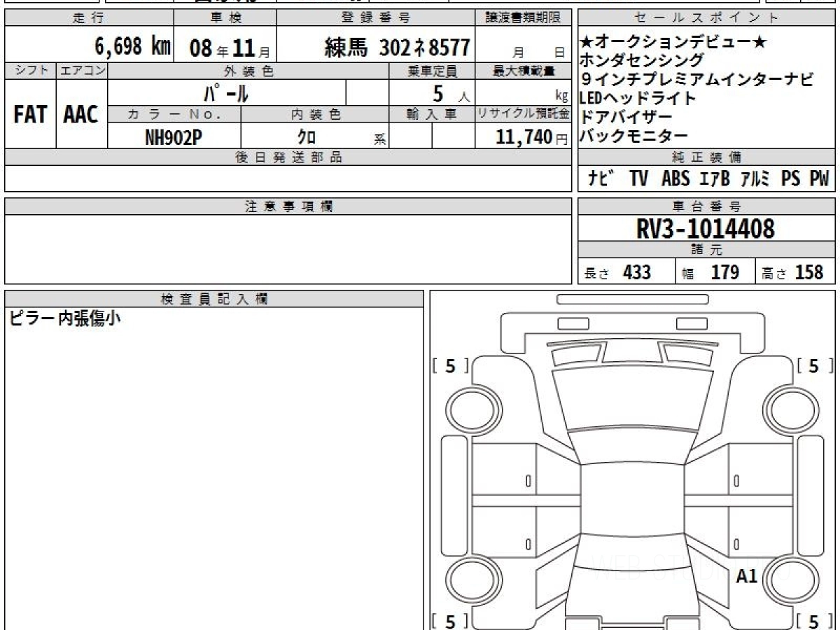Click the 後日発送部品 header

click(288, 157)
